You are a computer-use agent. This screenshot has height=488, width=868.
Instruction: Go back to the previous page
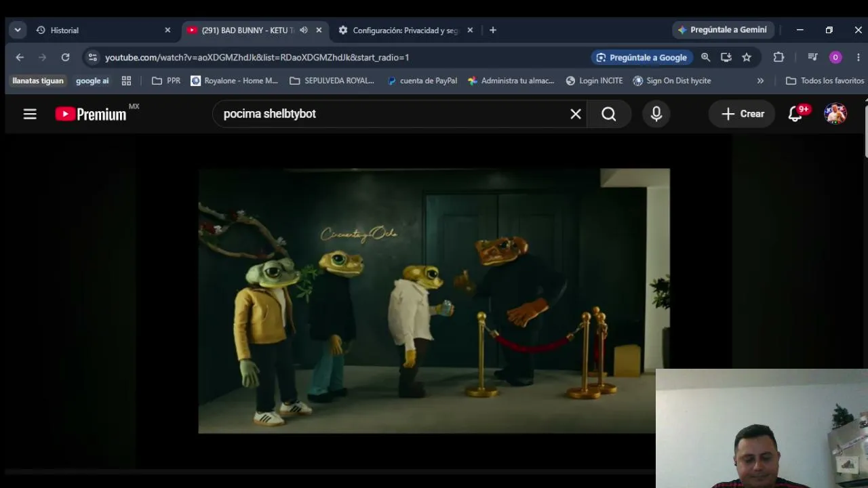point(20,58)
